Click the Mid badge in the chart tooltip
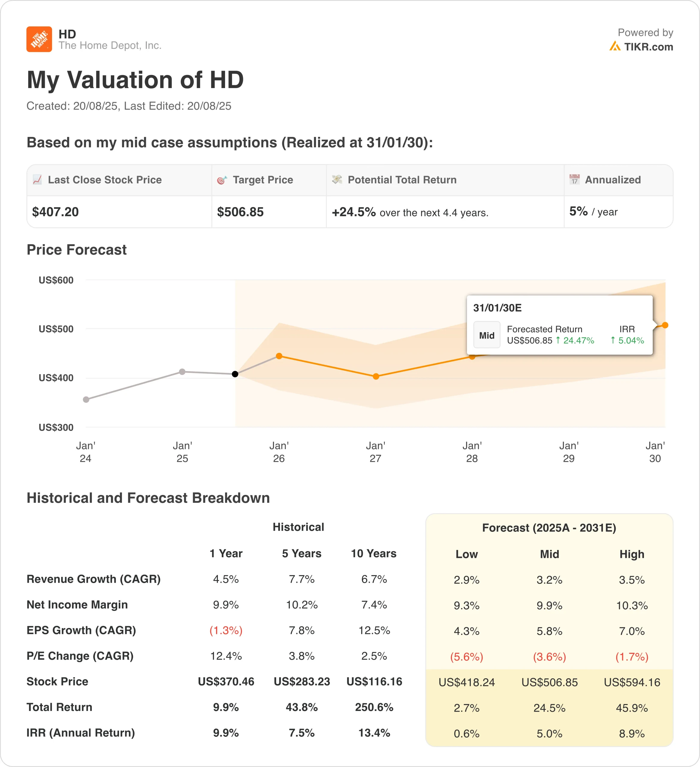The width and height of the screenshot is (700, 767). click(487, 335)
